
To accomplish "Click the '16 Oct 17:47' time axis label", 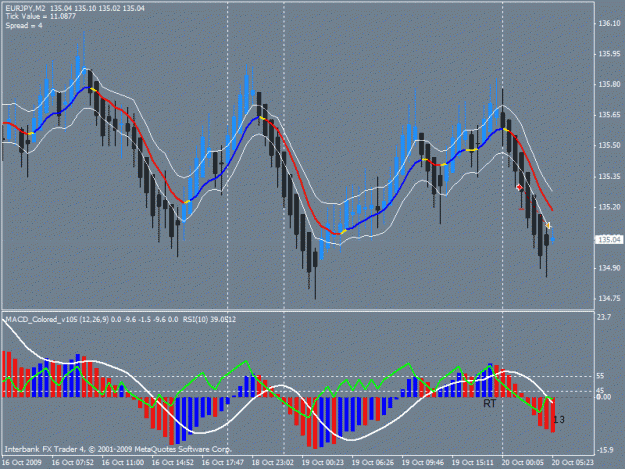I will [x=222, y=462].
